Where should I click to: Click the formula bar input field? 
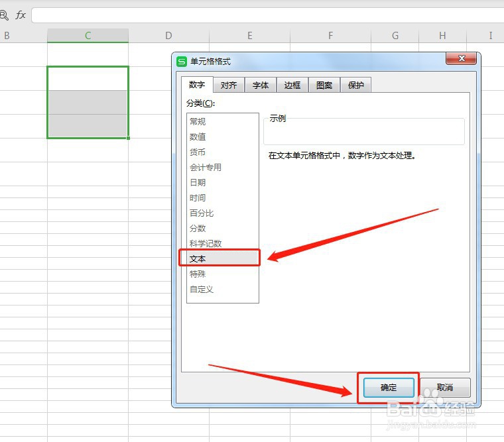[267, 15]
